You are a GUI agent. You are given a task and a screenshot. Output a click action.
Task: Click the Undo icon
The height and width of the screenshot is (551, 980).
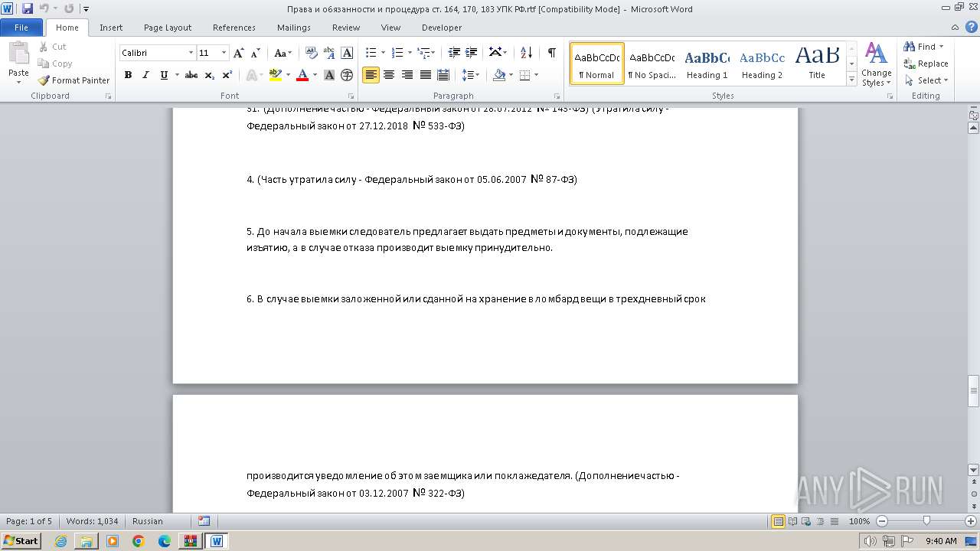[x=44, y=8]
